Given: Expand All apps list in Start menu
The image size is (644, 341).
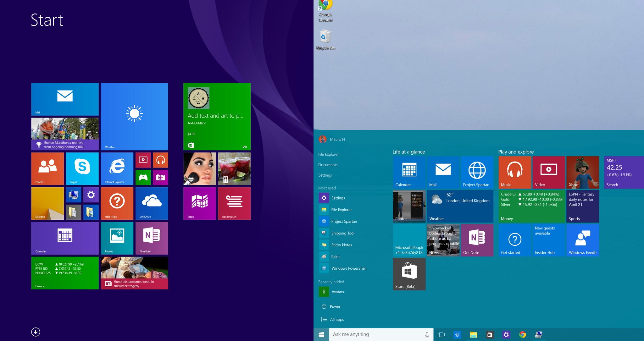Looking at the screenshot, I should (332, 319).
